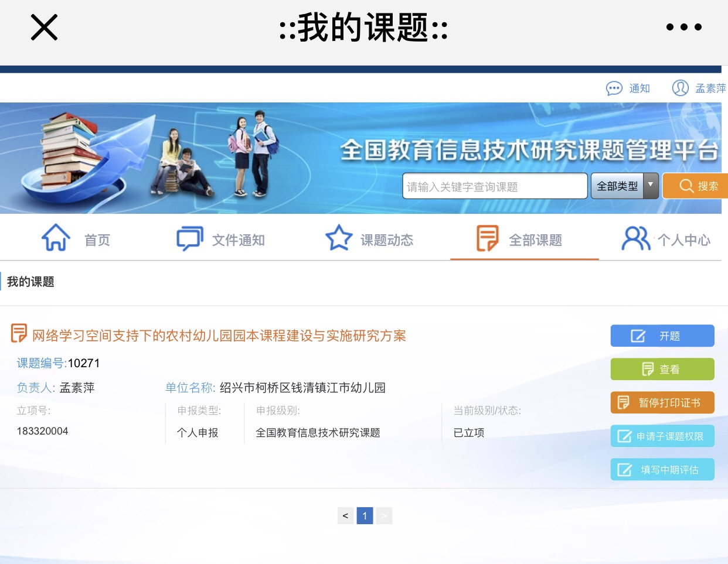Click the 暂停打印证书 button
The width and height of the screenshot is (728, 564).
[662, 402]
